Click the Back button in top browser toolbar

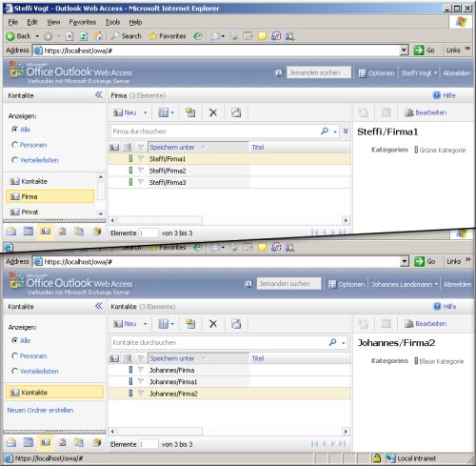(x=18, y=36)
